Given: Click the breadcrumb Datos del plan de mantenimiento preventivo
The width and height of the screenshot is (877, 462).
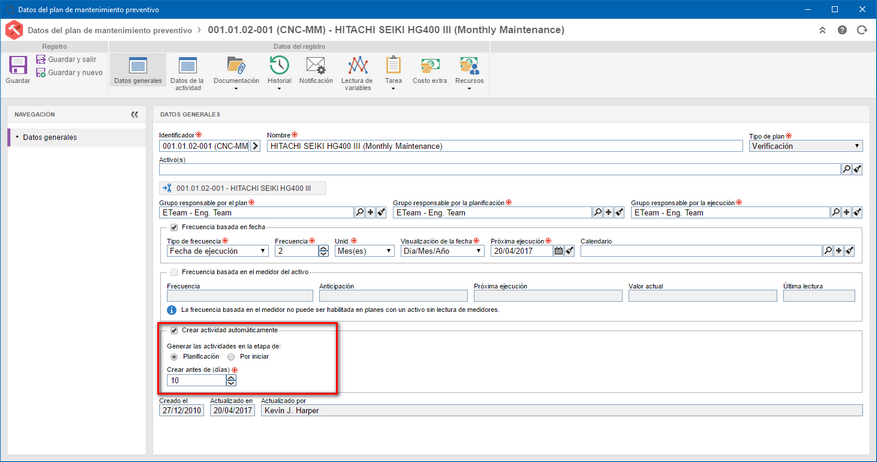Looking at the screenshot, I should [x=110, y=30].
